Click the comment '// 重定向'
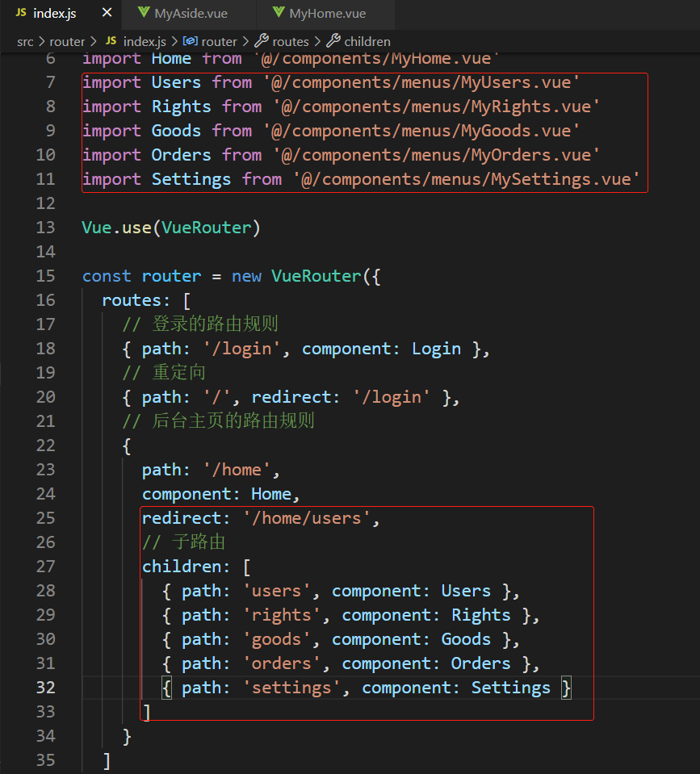The image size is (700, 774). [x=163, y=373]
